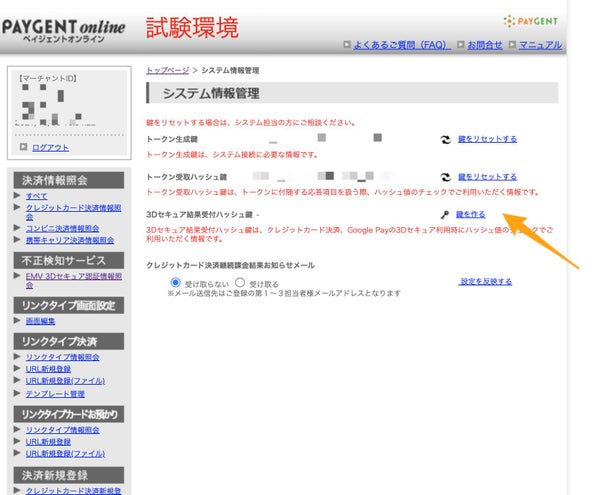Go to トップページ via breadcrumb
The height and width of the screenshot is (495, 600).
click(168, 70)
